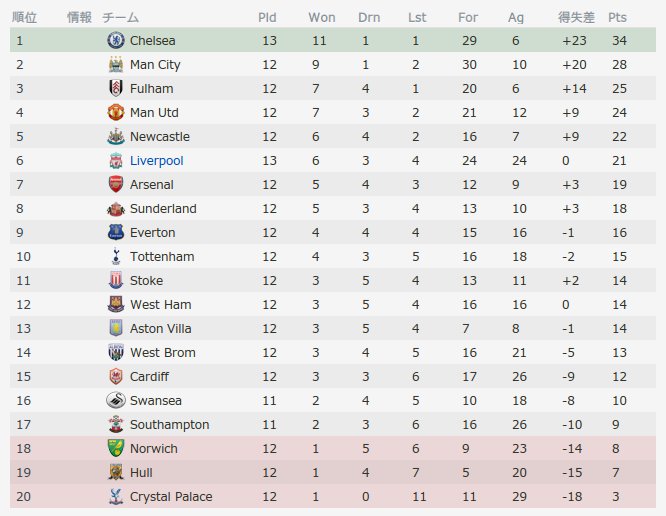
Task: Sort by the 得失差 column header
Action: click(576, 17)
